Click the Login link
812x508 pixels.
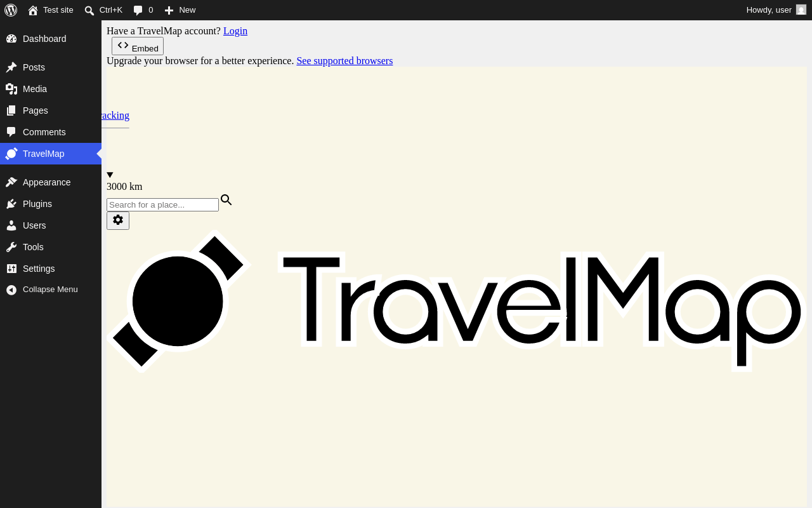(x=235, y=31)
